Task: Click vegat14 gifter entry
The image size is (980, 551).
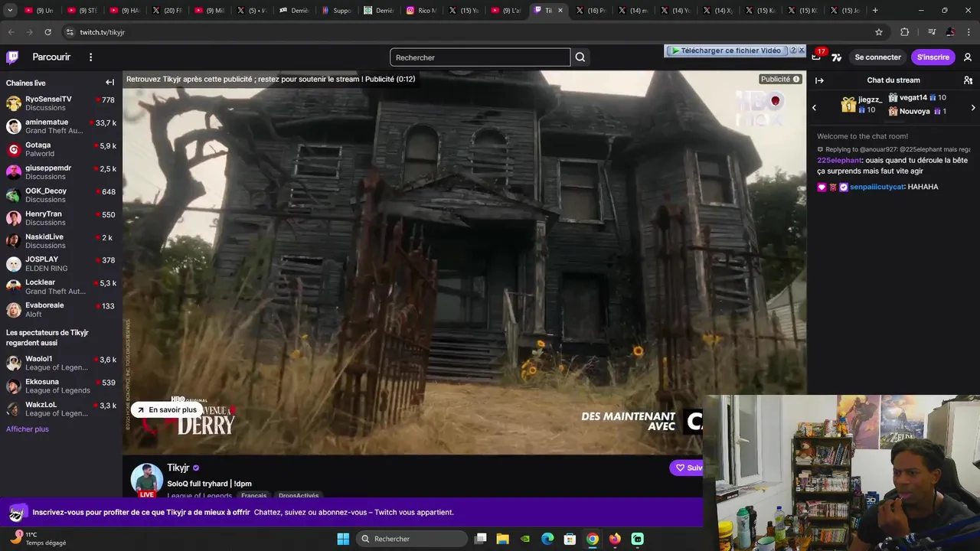Action: point(917,98)
